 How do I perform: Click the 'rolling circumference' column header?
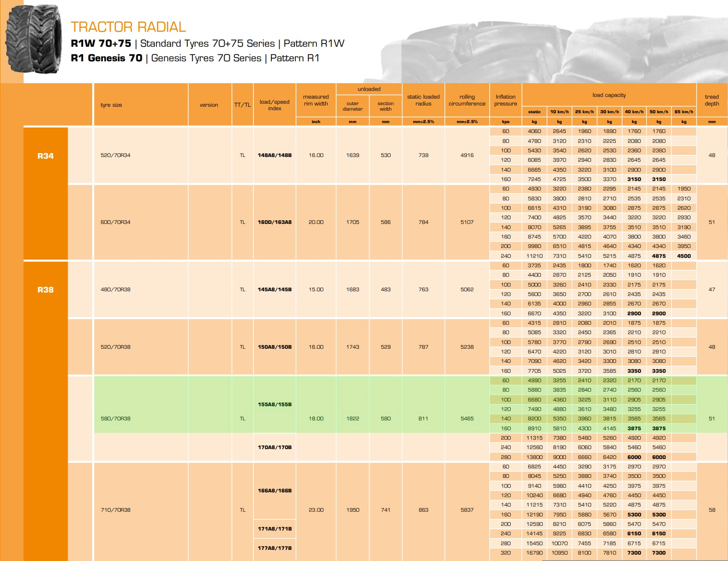point(467,100)
